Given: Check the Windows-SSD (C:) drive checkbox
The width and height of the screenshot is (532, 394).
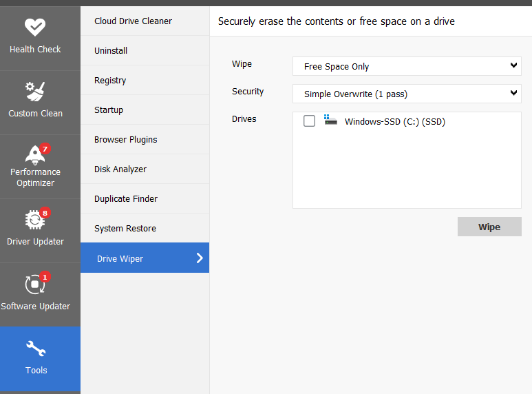Looking at the screenshot, I should (309, 121).
